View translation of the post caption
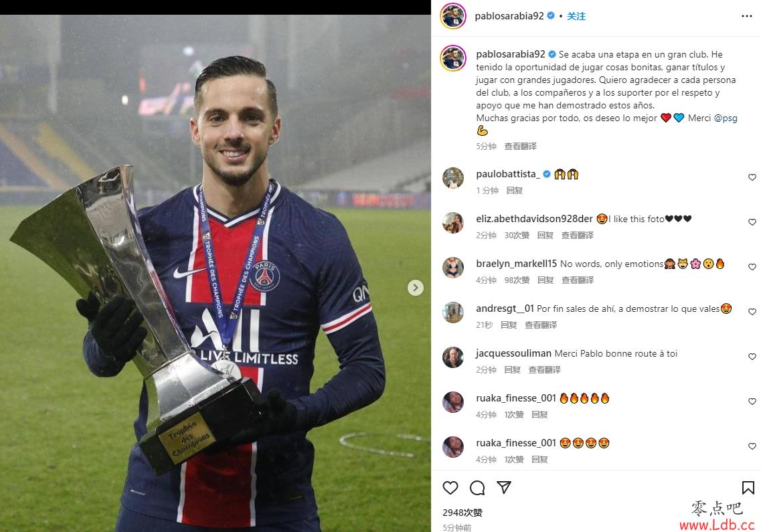This screenshot has width=761, height=532. (x=520, y=146)
